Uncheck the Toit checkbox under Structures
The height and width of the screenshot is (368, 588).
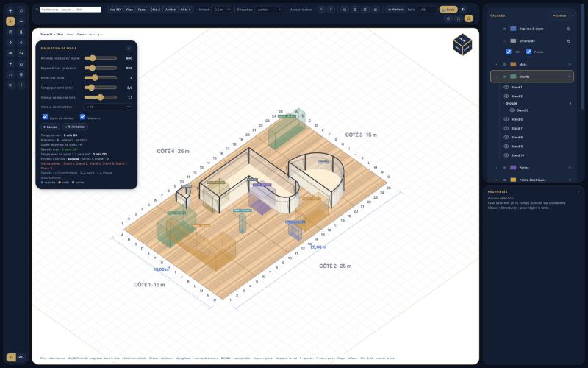click(508, 52)
